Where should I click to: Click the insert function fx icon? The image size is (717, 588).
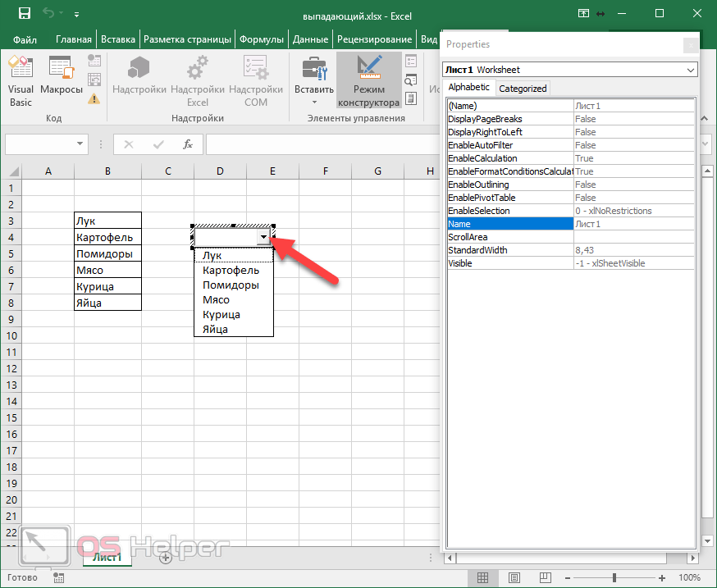tap(188, 144)
